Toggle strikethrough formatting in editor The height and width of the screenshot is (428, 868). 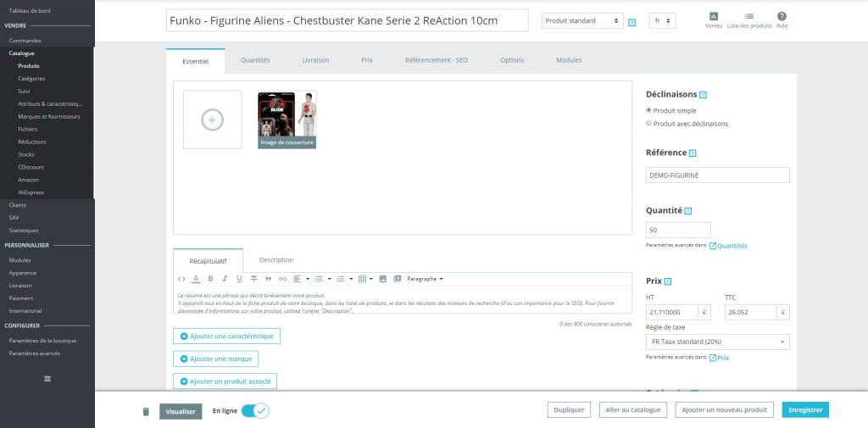click(254, 279)
